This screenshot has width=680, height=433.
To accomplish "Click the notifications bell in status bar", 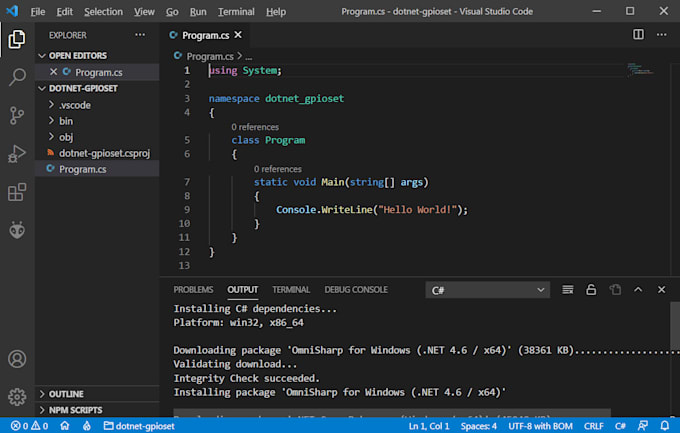I will 666,425.
